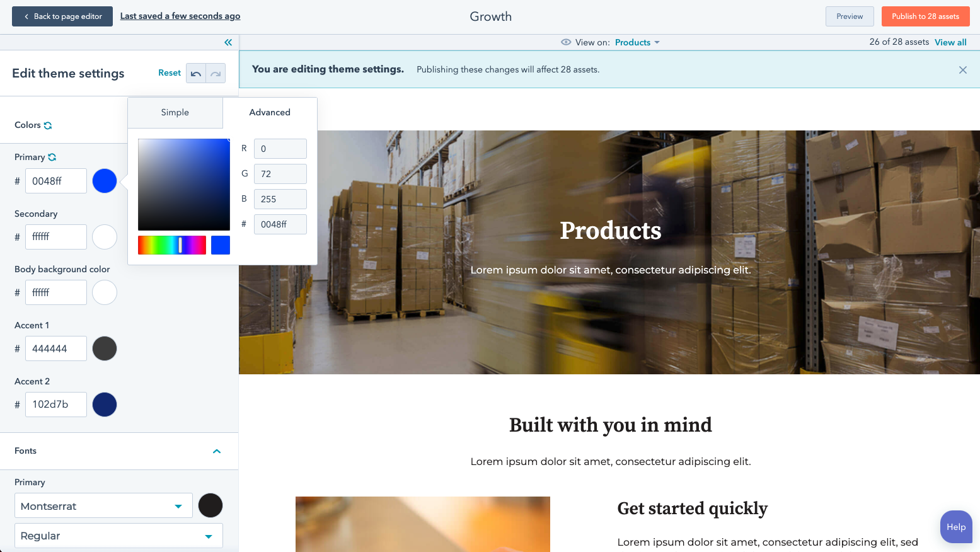Undo the last theme change

click(196, 73)
